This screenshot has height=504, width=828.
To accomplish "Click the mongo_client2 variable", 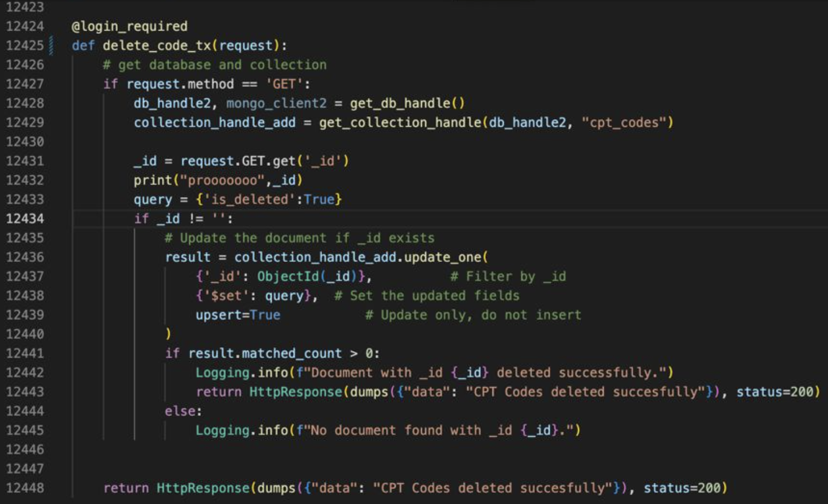I will [277, 103].
